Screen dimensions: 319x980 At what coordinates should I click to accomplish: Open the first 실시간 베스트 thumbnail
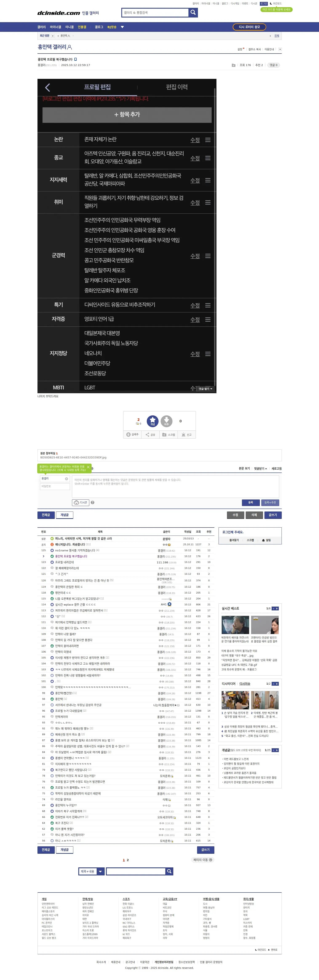(235, 625)
